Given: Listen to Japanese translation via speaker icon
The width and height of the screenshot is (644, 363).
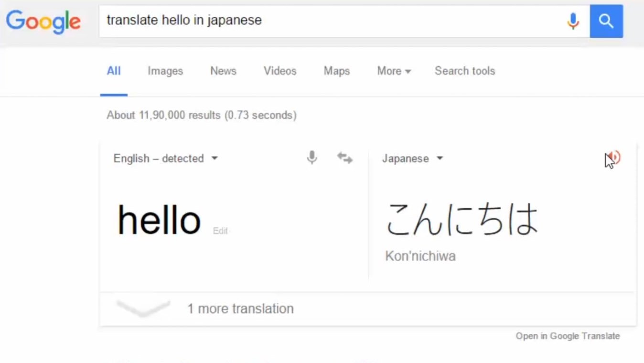Looking at the screenshot, I should click(614, 158).
